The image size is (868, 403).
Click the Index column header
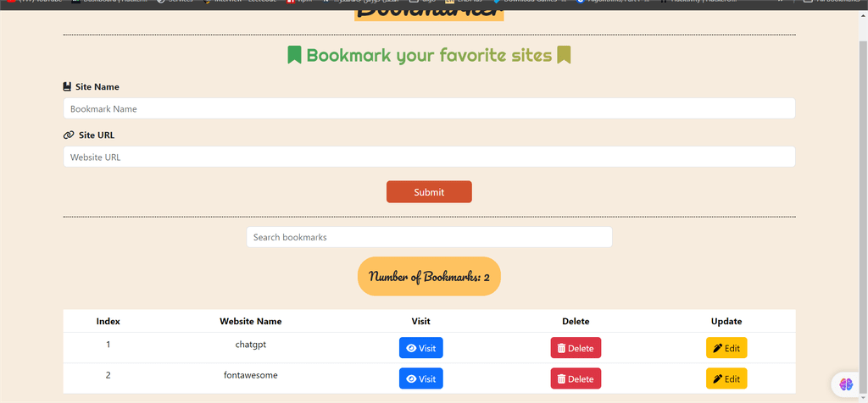point(108,321)
